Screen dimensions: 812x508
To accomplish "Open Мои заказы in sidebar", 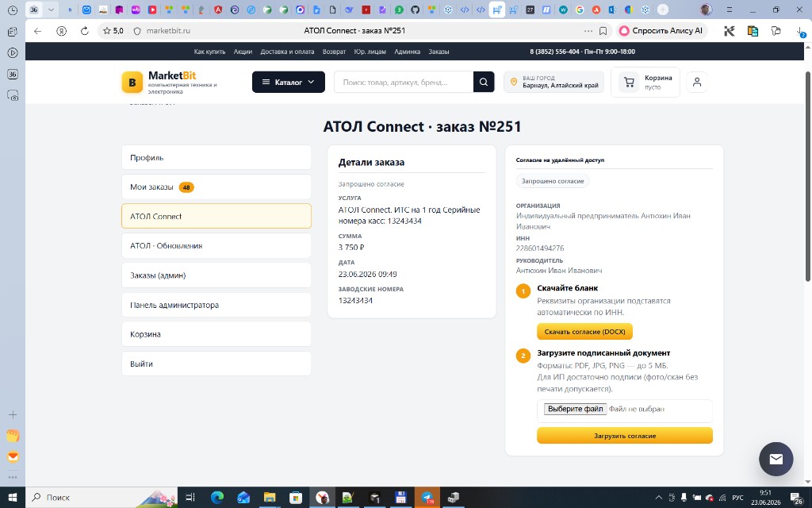I will pos(216,187).
